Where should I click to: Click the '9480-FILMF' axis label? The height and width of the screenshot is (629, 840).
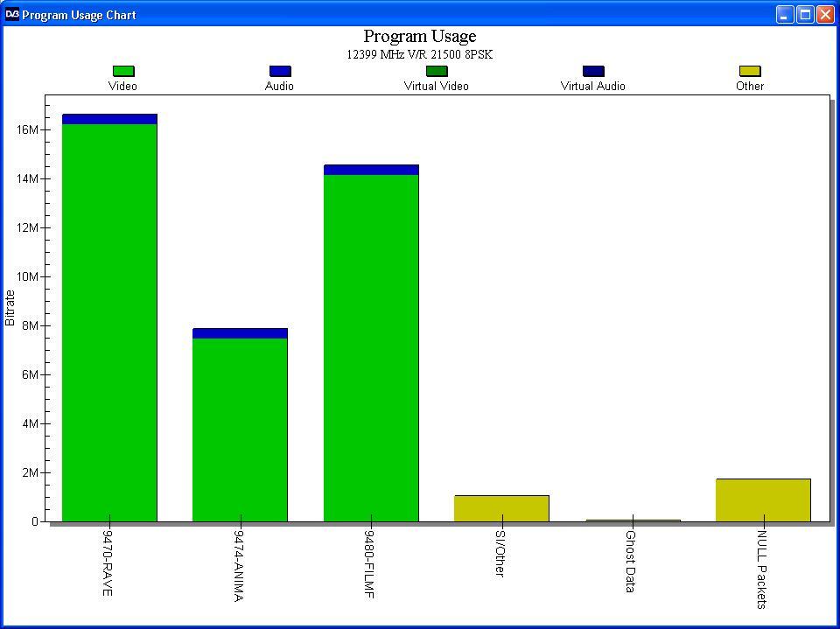coord(369,563)
